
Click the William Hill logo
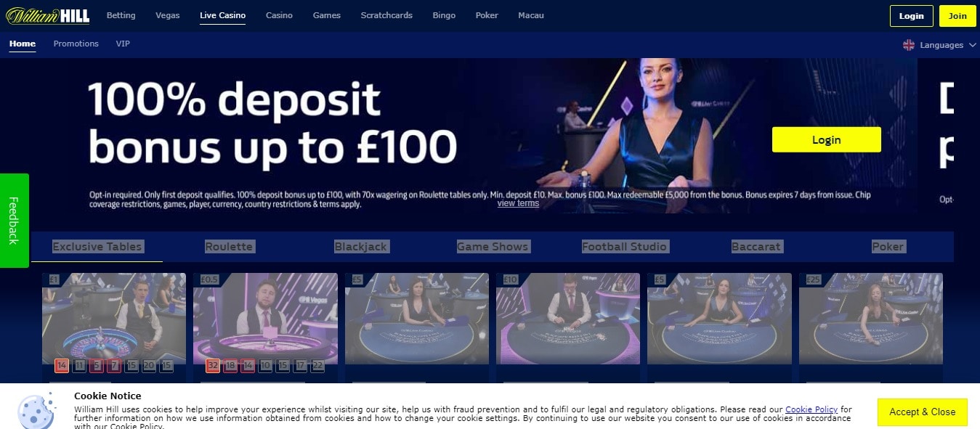coord(48,15)
